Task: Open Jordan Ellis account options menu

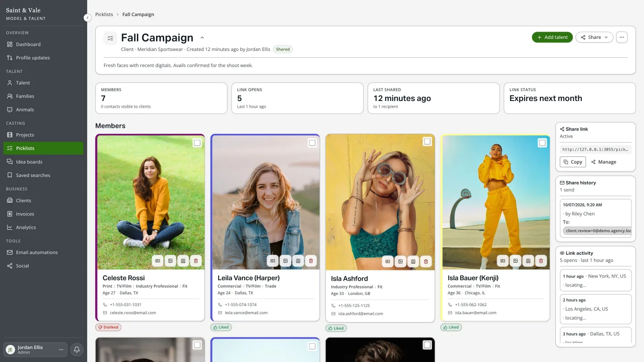Action: (61, 349)
